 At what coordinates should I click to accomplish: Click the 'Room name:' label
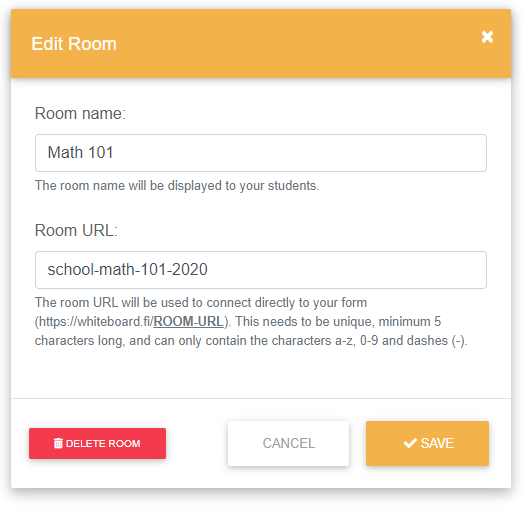tap(80, 113)
